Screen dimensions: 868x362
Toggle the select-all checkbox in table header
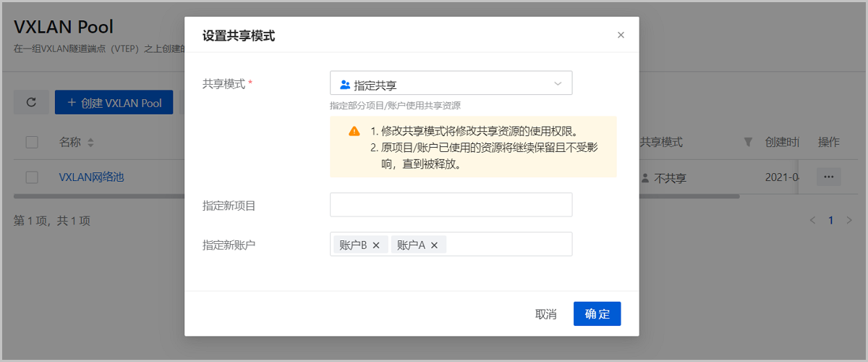click(x=32, y=142)
